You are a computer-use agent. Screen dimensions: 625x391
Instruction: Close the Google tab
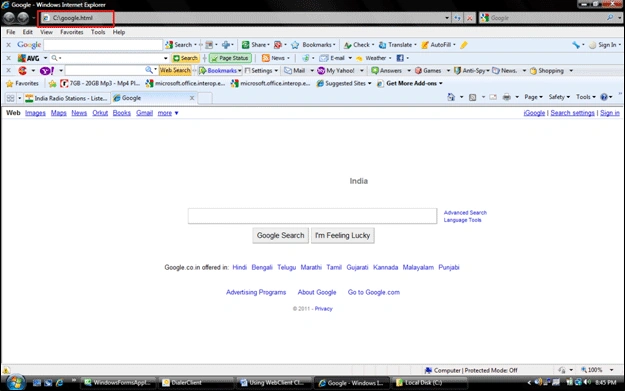click(x=192, y=98)
